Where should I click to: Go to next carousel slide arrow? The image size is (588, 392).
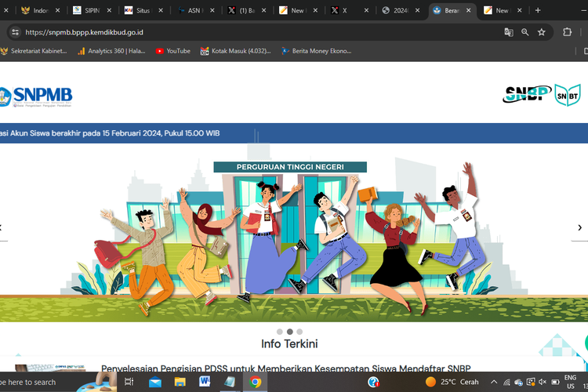pos(580,227)
